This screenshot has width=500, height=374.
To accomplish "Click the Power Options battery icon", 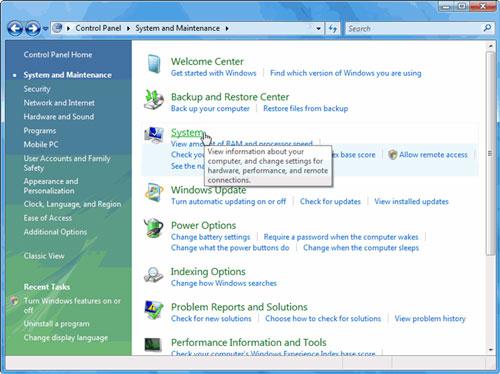I will 154,228.
